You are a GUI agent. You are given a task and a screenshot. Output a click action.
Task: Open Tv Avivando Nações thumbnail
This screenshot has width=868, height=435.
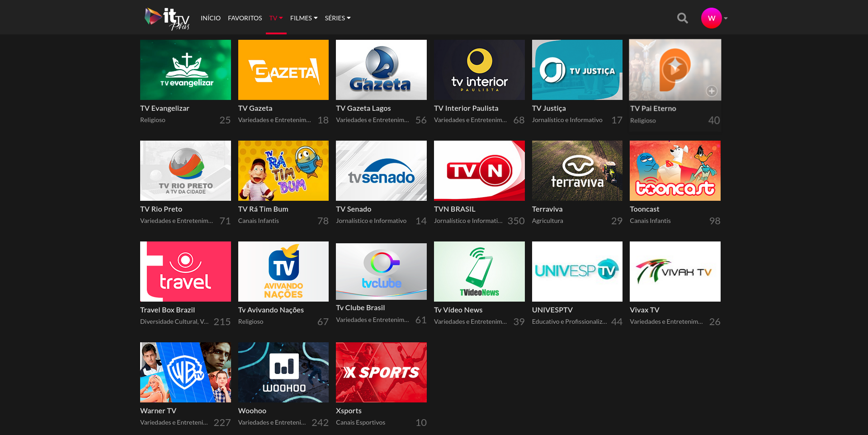[283, 271]
